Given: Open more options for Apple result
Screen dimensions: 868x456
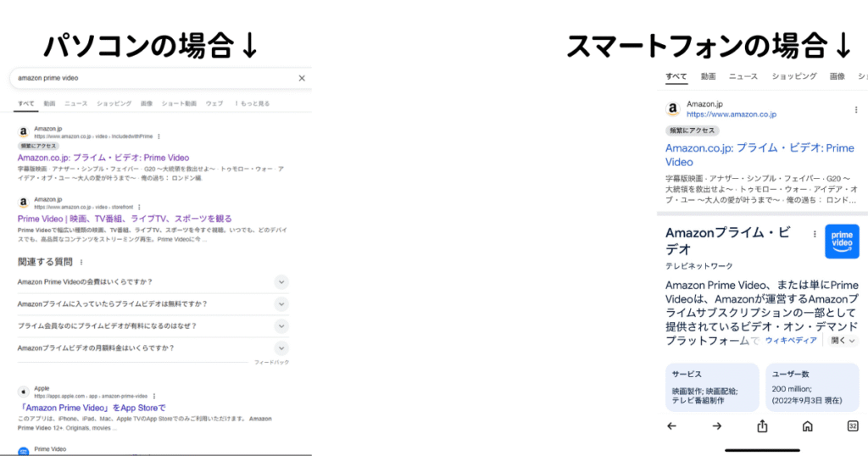Looking at the screenshot, I should point(154,396).
